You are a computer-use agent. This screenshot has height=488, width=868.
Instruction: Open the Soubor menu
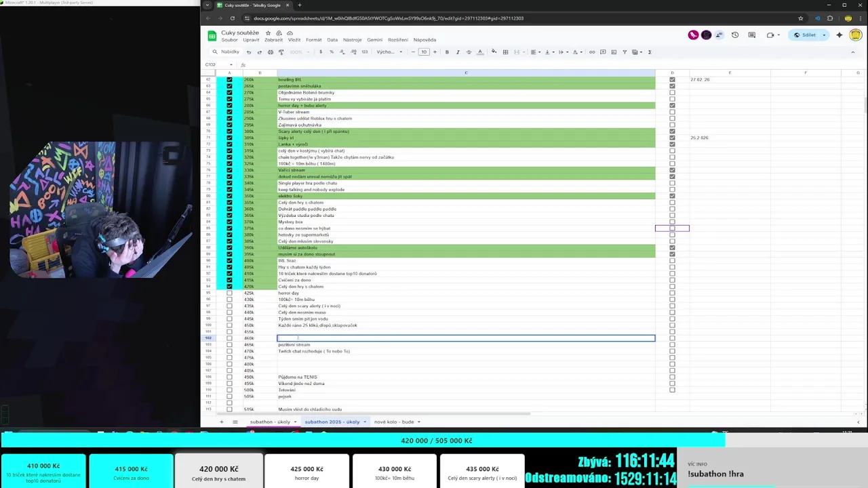coord(229,40)
